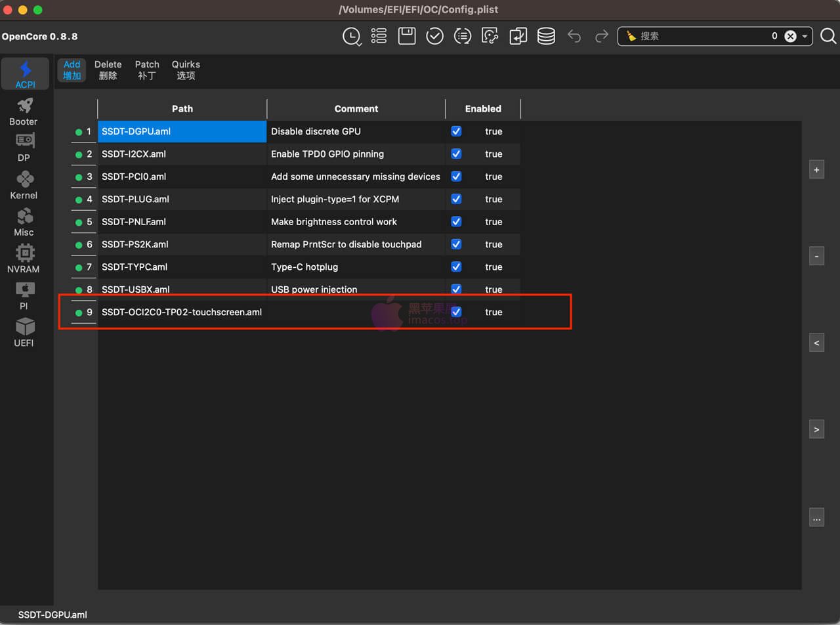Click the import document toolbar icon
Image resolution: width=840 pixels, height=625 pixels.
tap(518, 36)
